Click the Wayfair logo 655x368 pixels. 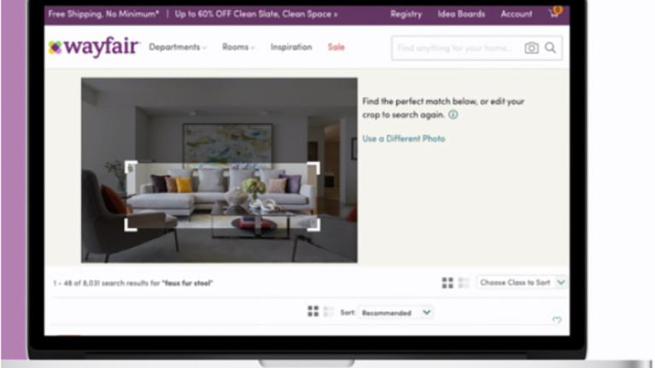[93, 47]
